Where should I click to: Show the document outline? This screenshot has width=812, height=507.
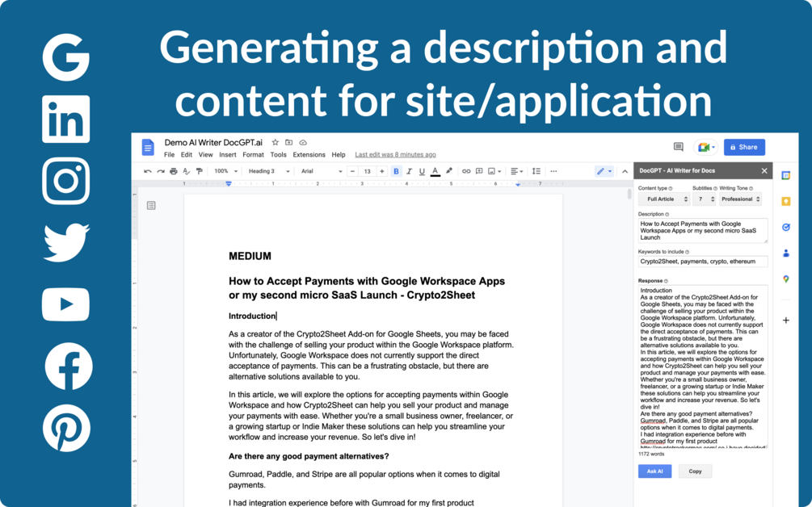pyautogui.click(x=151, y=206)
